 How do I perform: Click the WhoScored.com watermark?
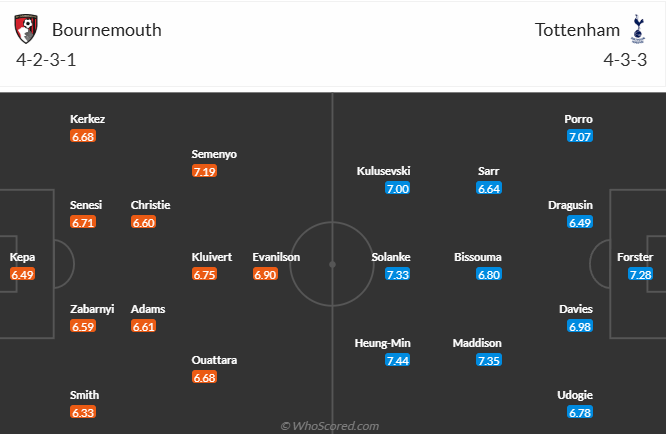point(330,426)
